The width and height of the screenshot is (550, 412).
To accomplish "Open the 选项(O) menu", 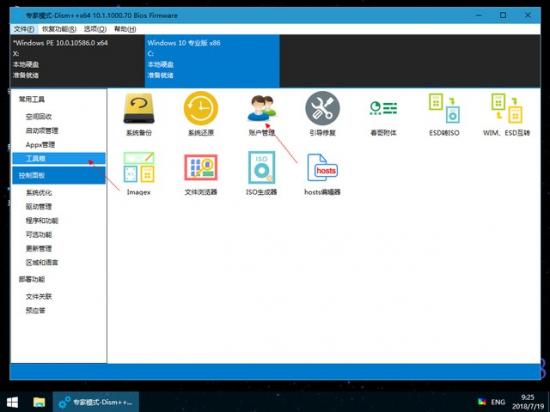I will 95,29.
